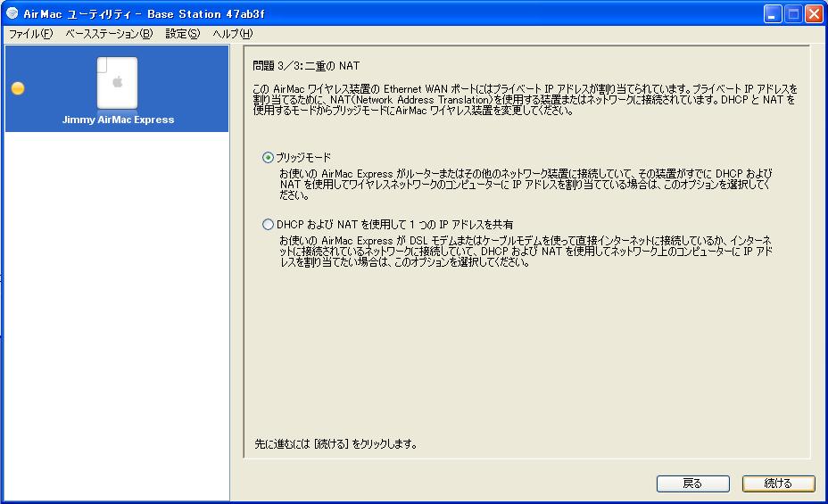Minimize the AirMac Utility window
Screen dimensions: 828x504
tap(773, 13)
